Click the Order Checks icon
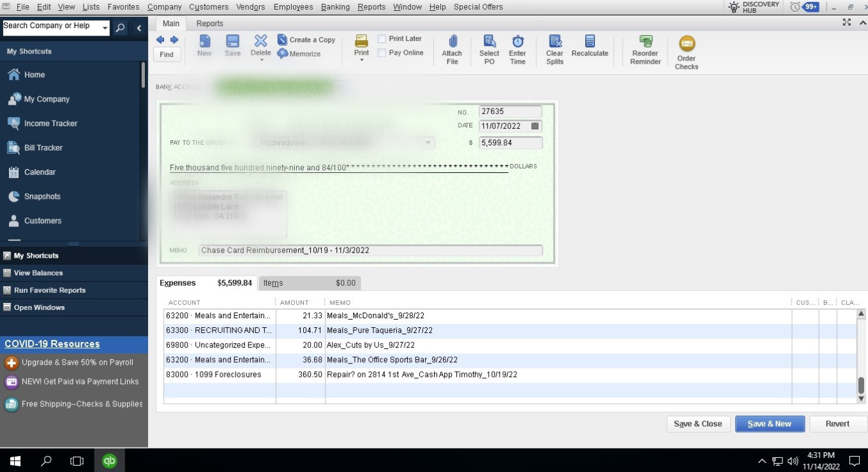 [x=687, y=43]
